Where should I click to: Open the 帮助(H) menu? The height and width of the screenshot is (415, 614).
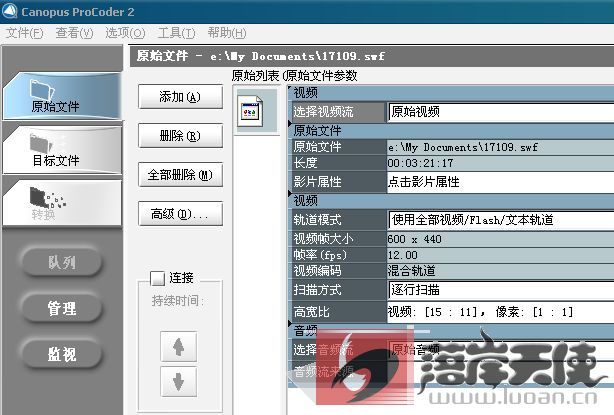point(227,33)
